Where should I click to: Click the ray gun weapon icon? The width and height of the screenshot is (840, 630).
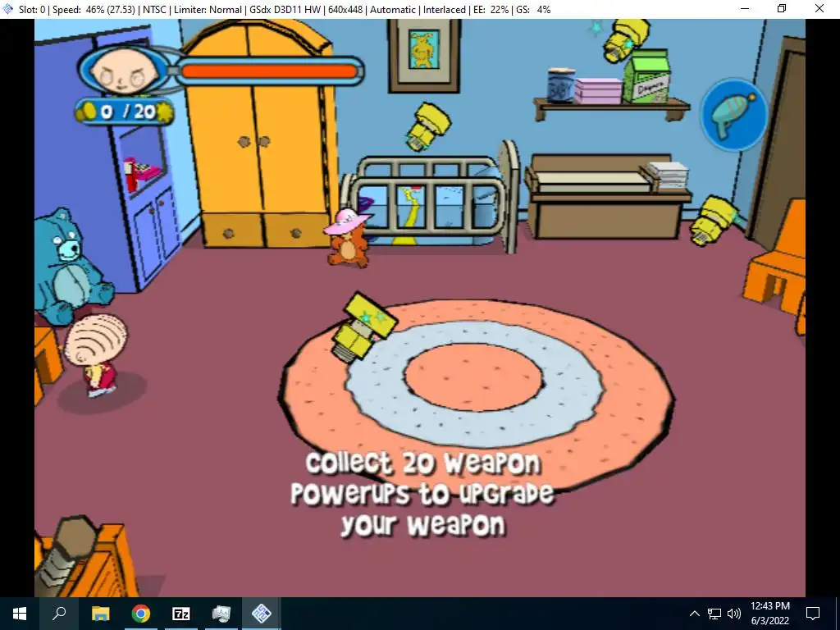(x=733, y=114)
